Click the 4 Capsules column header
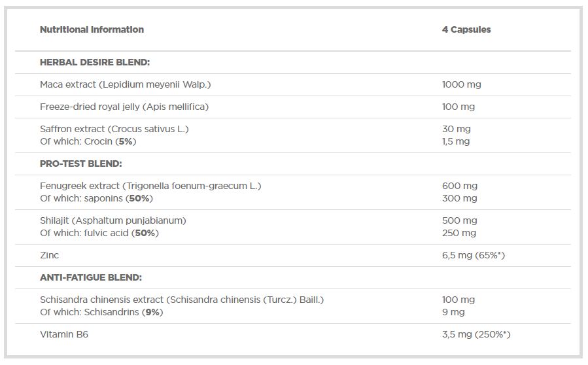This screenshot has height=365, width=588. coord(466,29)
